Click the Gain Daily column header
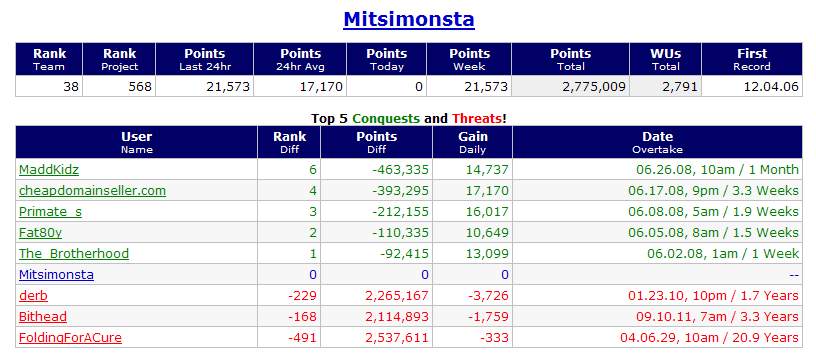This screenshot has width=816, height=362. point(473,143)
